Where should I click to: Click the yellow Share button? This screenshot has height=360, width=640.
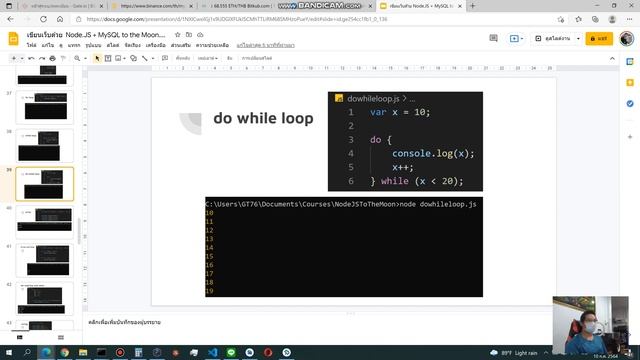pyautogui.click(x=599, y=38)
